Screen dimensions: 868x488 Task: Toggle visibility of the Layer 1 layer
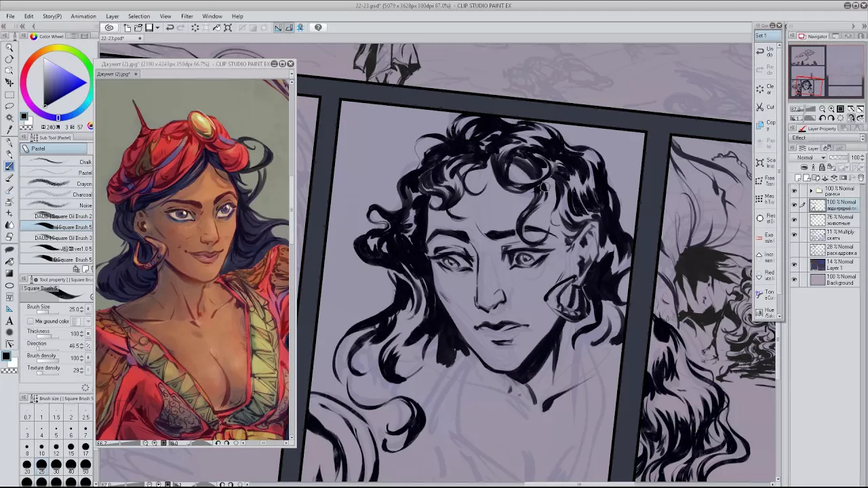point(794,264)
